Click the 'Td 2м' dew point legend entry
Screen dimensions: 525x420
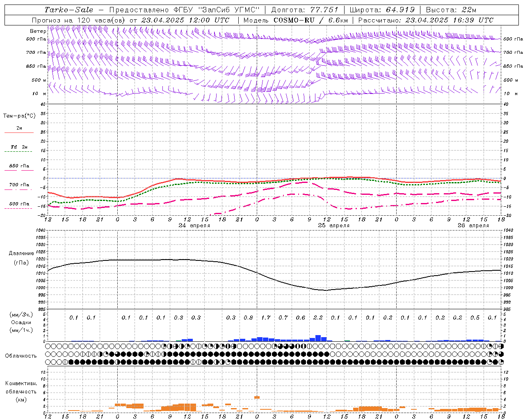click(19, 147)
